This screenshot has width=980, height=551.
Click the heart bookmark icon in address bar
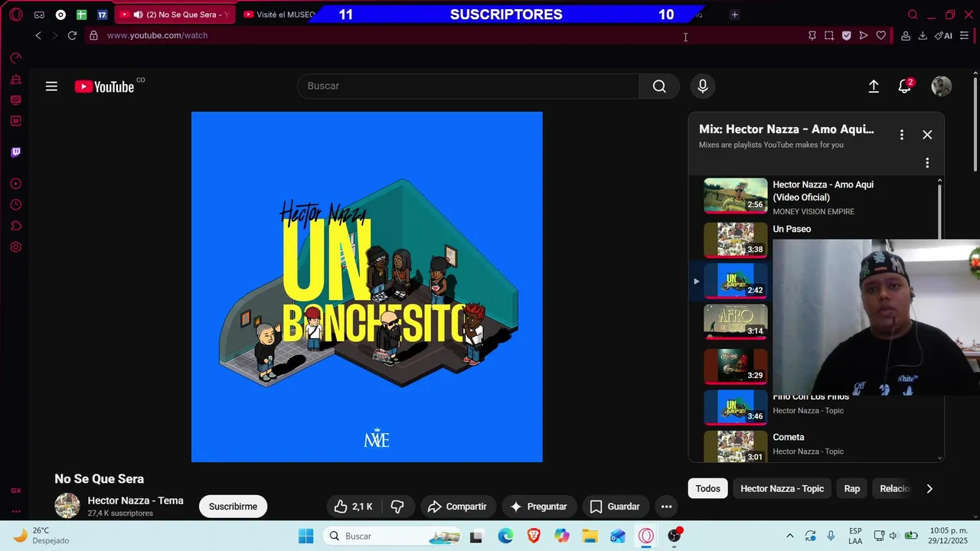[881, 35]
